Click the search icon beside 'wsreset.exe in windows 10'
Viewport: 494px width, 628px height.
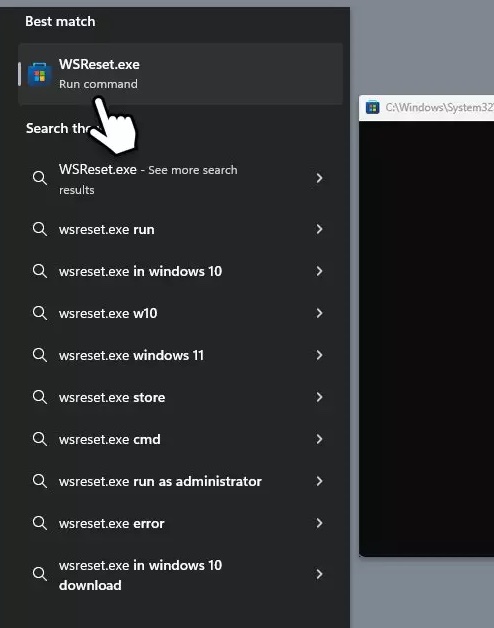click(x=40, y=271)
